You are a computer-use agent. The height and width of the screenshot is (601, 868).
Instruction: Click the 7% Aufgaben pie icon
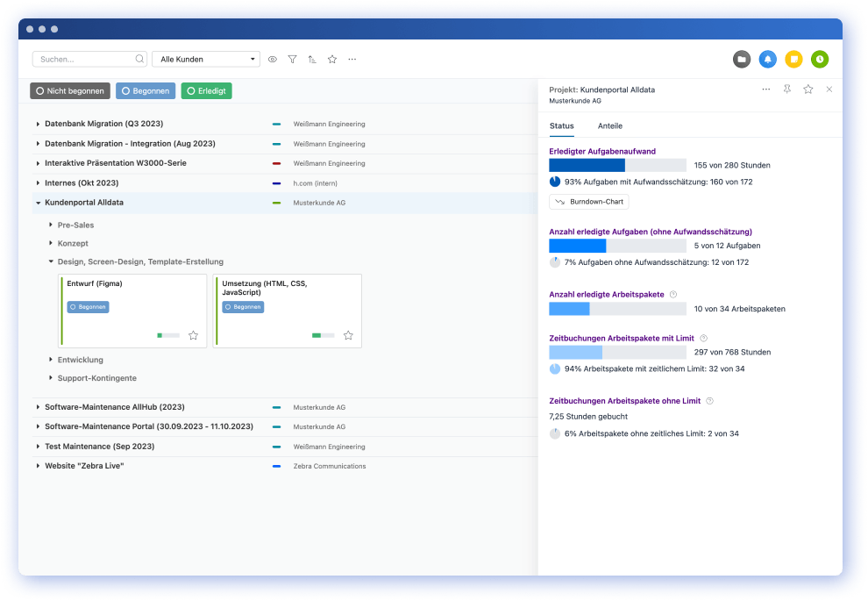(555, 262)
